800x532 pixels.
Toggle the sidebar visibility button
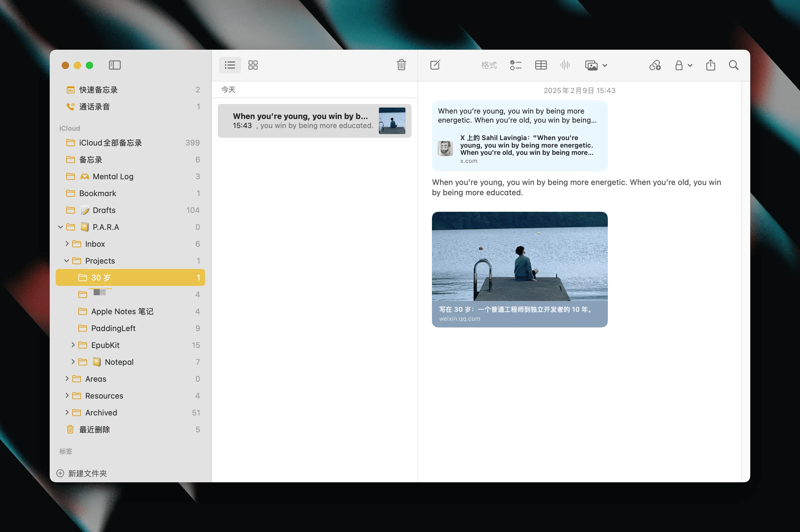point(115,65)
